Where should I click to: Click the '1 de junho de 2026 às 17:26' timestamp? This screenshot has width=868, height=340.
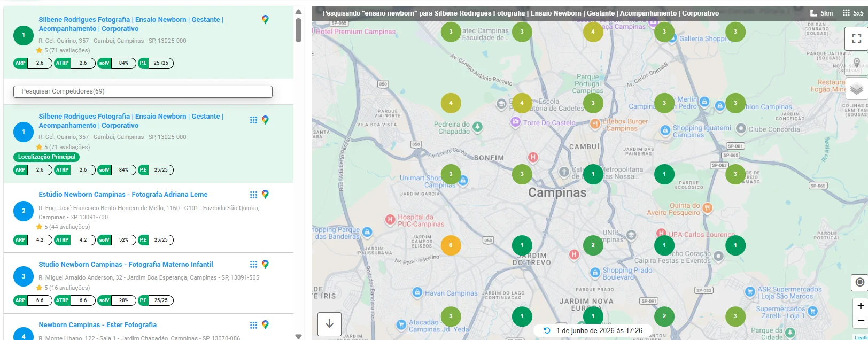tap(599, 330)
